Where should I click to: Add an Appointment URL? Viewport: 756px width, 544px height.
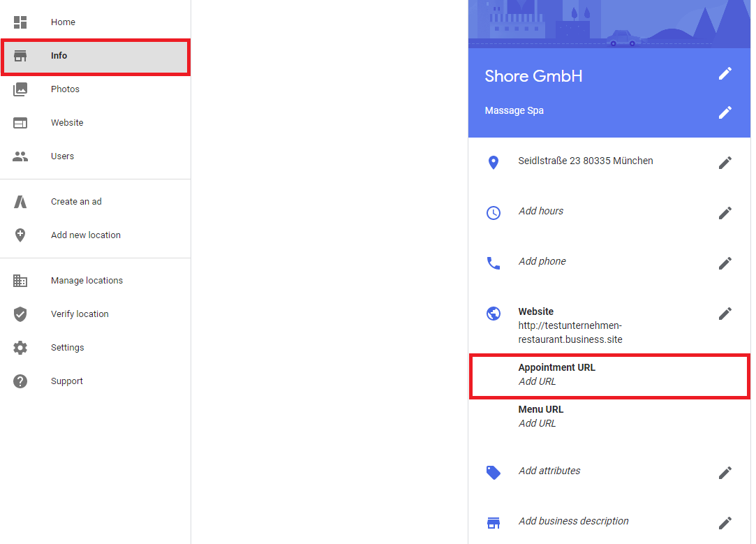coord(538,381)
